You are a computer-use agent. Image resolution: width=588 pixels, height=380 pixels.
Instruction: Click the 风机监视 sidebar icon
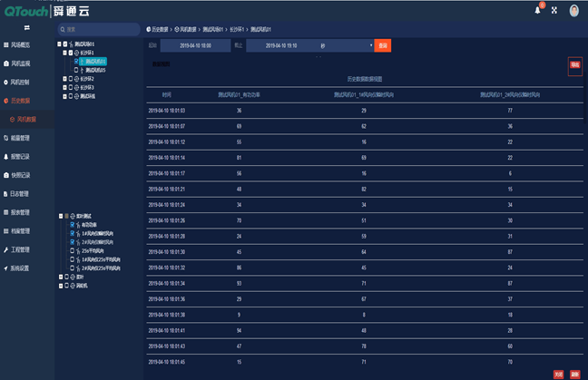[6, 63]
